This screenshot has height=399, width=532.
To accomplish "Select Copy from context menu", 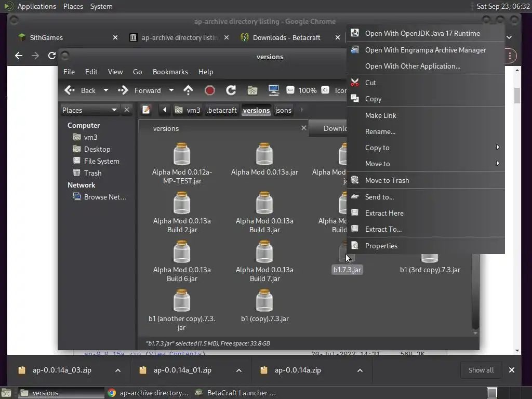I will click(x=425, y=99).
